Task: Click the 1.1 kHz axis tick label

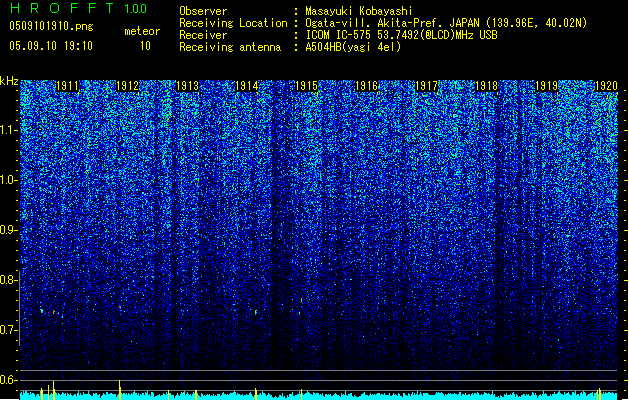Action: coord(9,130)
